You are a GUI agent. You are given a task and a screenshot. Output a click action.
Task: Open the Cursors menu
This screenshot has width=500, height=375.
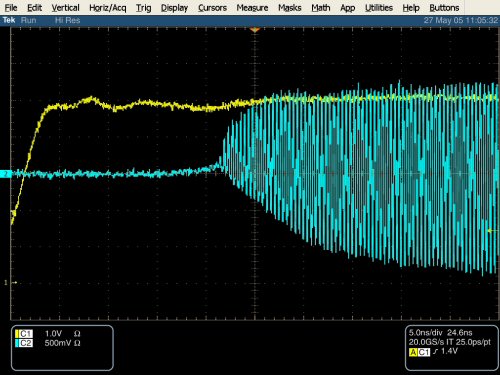click(212, 7)
